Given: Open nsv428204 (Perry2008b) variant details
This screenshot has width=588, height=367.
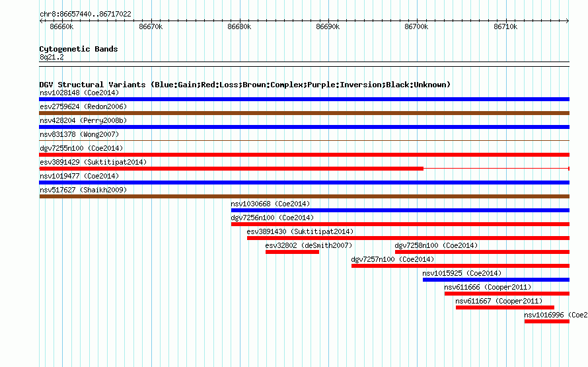Looking at the screenshot, I should pos(83,120).
